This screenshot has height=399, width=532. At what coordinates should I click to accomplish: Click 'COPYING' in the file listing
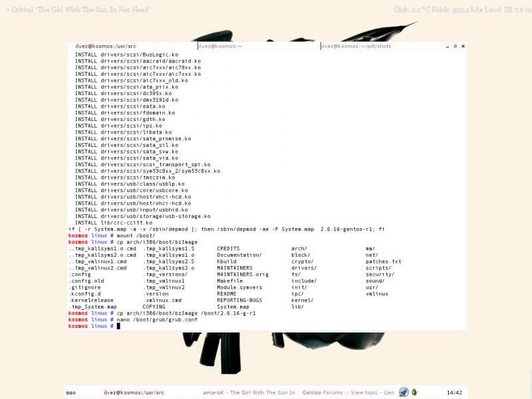tap(154, 307)
